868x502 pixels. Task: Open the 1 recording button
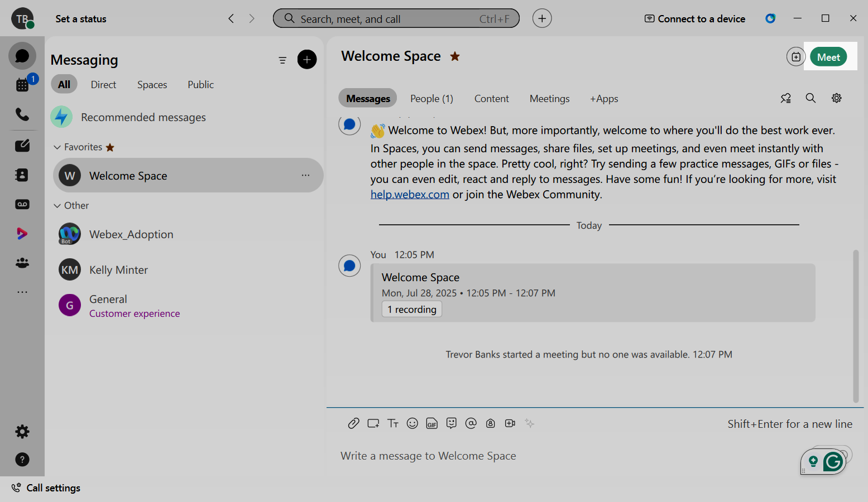(412, 309)
